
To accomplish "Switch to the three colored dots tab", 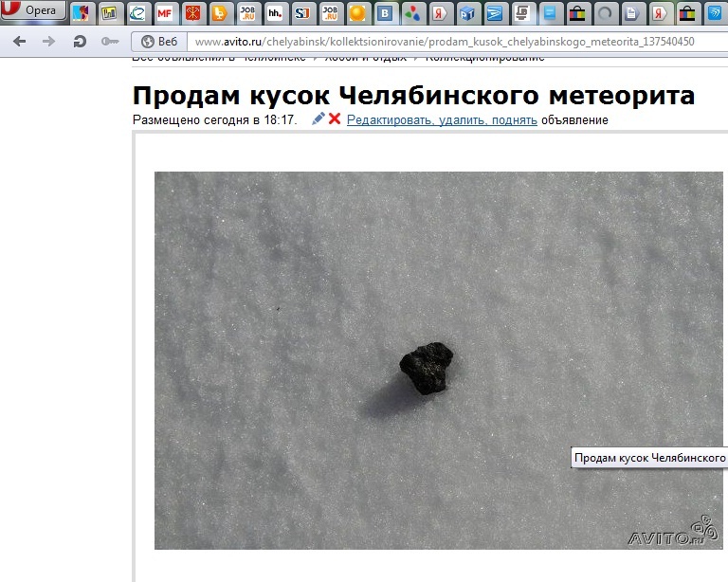I will tap(411, 13).
